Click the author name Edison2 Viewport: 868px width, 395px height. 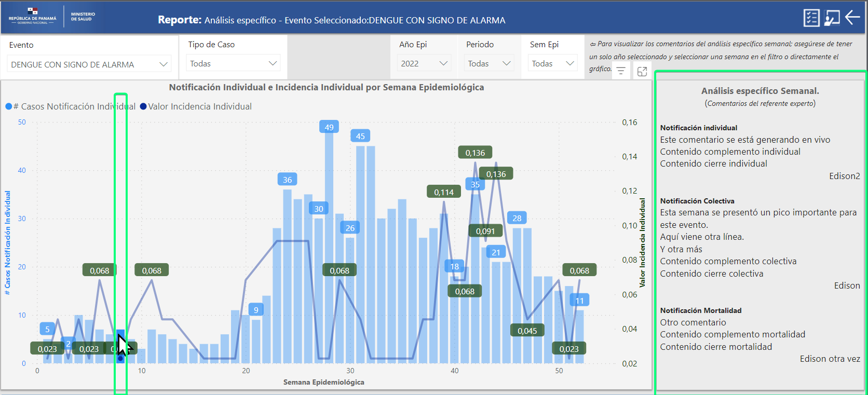(x=845, y=176)
